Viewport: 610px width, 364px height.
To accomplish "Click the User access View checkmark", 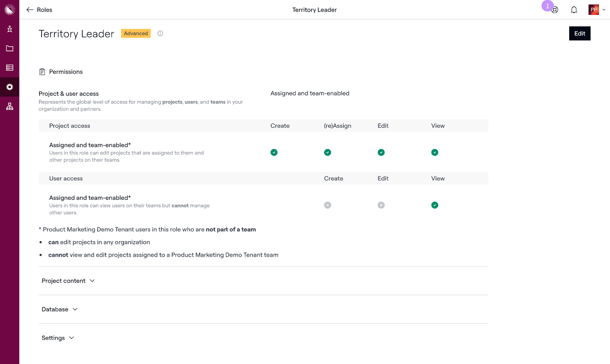I will (435, 205).
